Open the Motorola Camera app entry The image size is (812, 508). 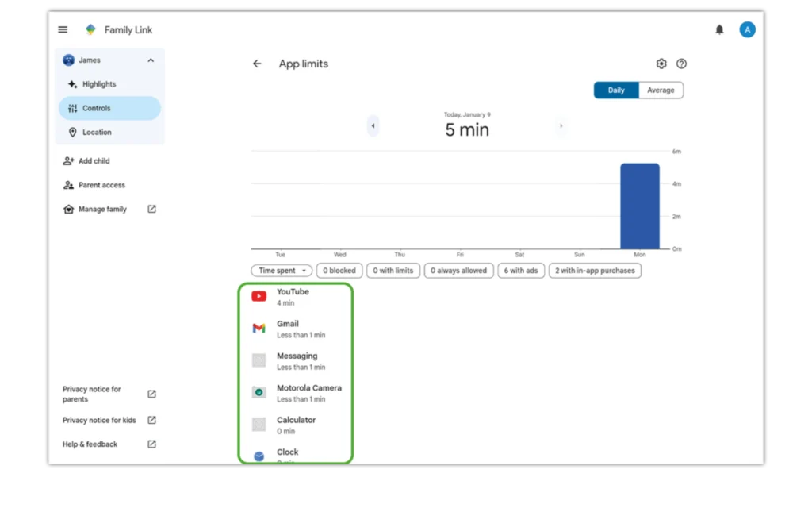pos(296,394)
